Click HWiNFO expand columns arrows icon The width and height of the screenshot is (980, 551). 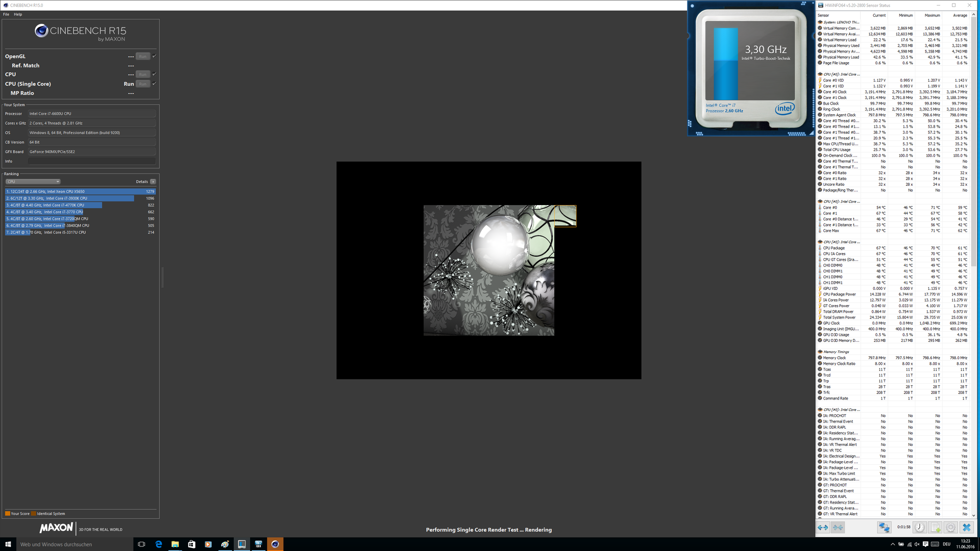tap(823, 528)
